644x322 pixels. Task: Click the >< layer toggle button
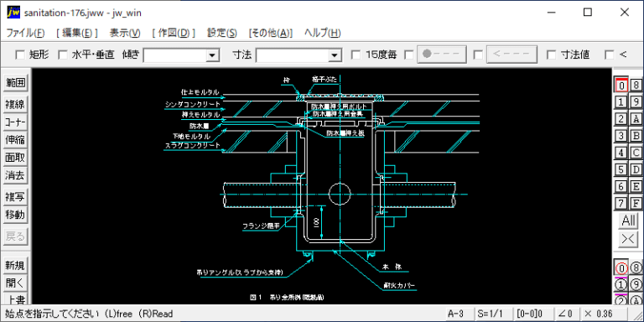pos(628,238)
